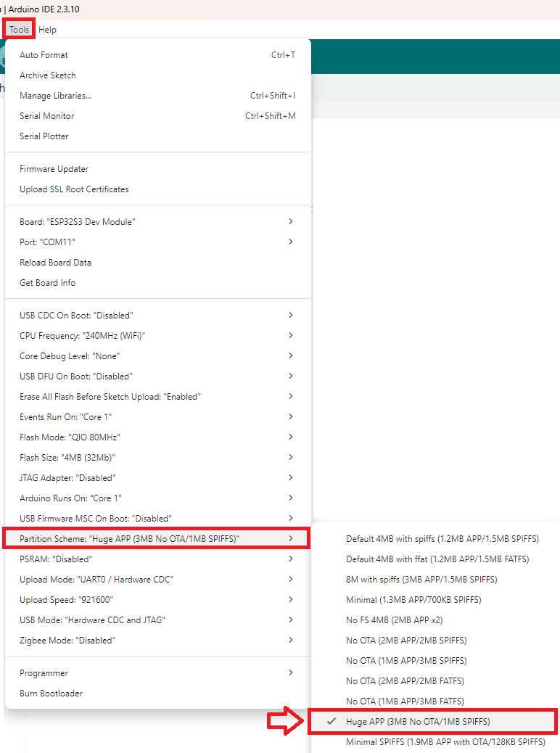Expand the Board ESP32S3 Dev Module submenu
The height and width of the screenshot is (753, 560).
[157, 222]
